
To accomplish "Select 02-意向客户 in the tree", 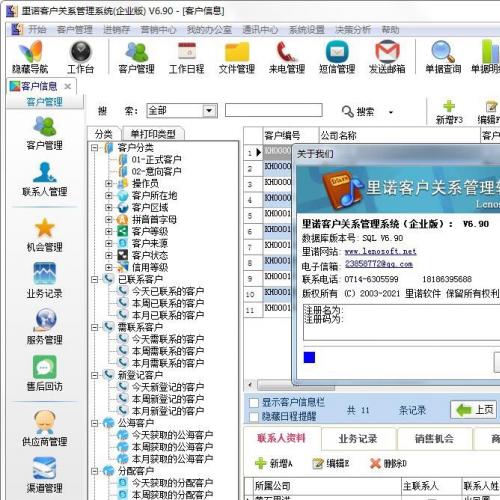I will [156, 171].
